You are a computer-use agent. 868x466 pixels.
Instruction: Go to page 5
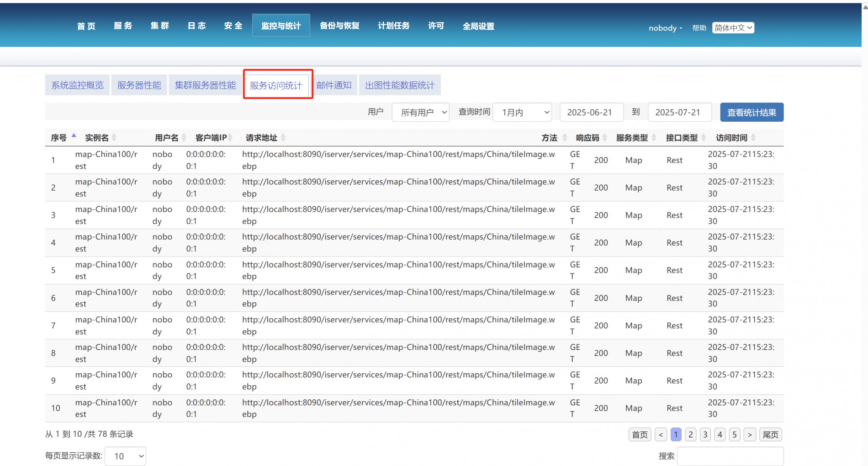[735, 434]
